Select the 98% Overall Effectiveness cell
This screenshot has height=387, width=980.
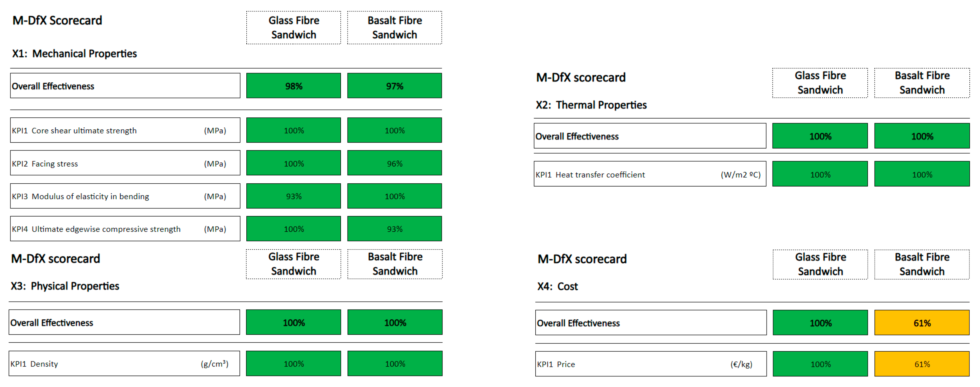click(x=293, y=86)
